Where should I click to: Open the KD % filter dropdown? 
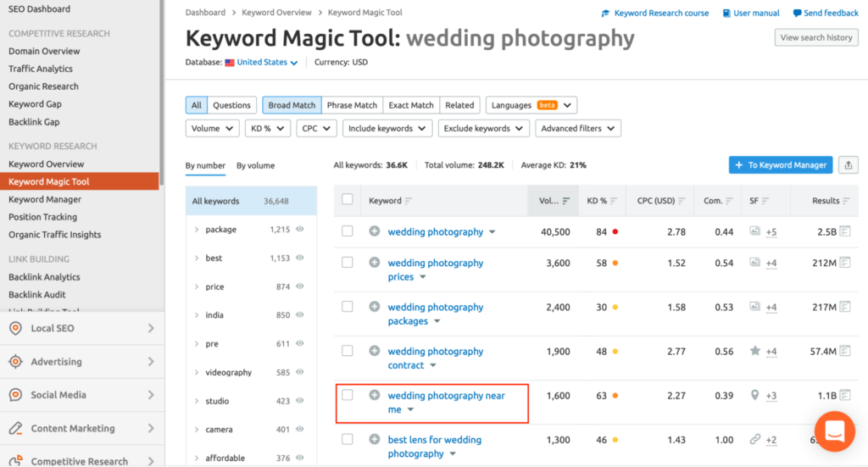[x=267, y=128]
